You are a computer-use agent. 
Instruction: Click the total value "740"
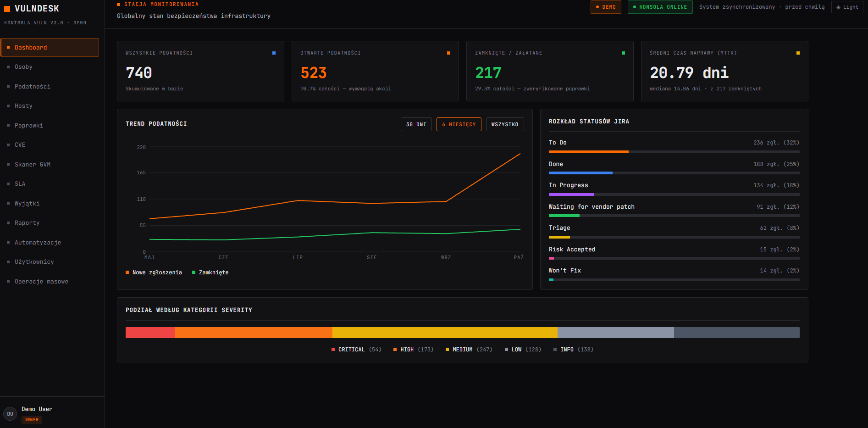(x=139, y=73)
